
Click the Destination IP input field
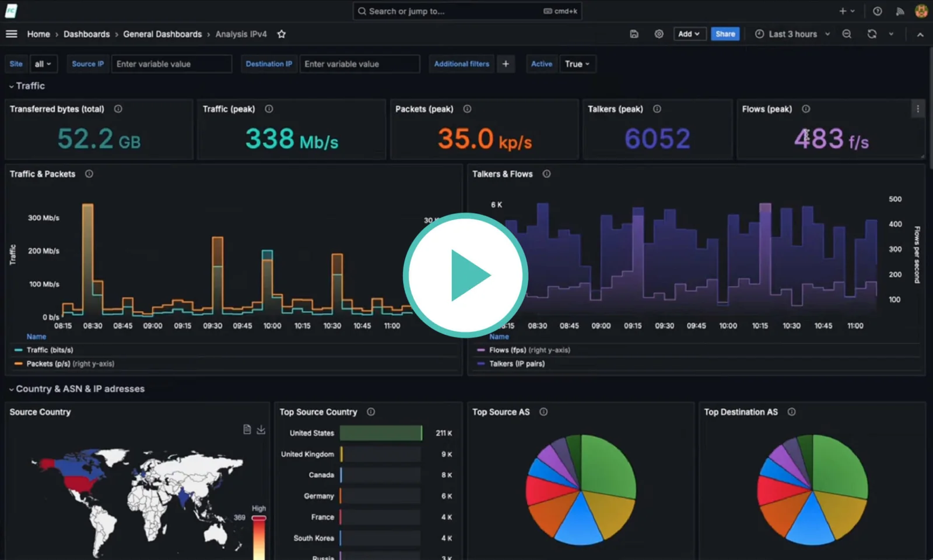[x=360, y=64]
